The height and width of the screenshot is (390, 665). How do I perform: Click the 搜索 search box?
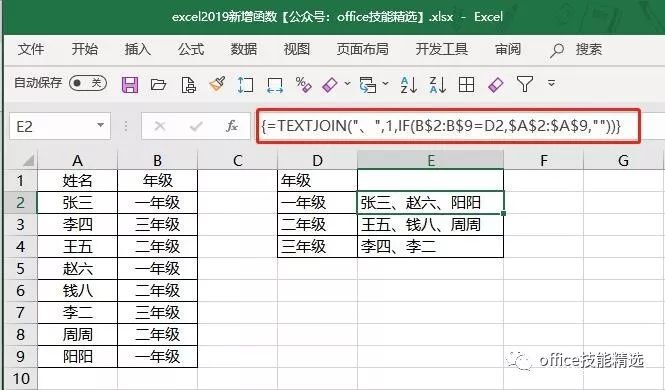click(x=589, y=49)
